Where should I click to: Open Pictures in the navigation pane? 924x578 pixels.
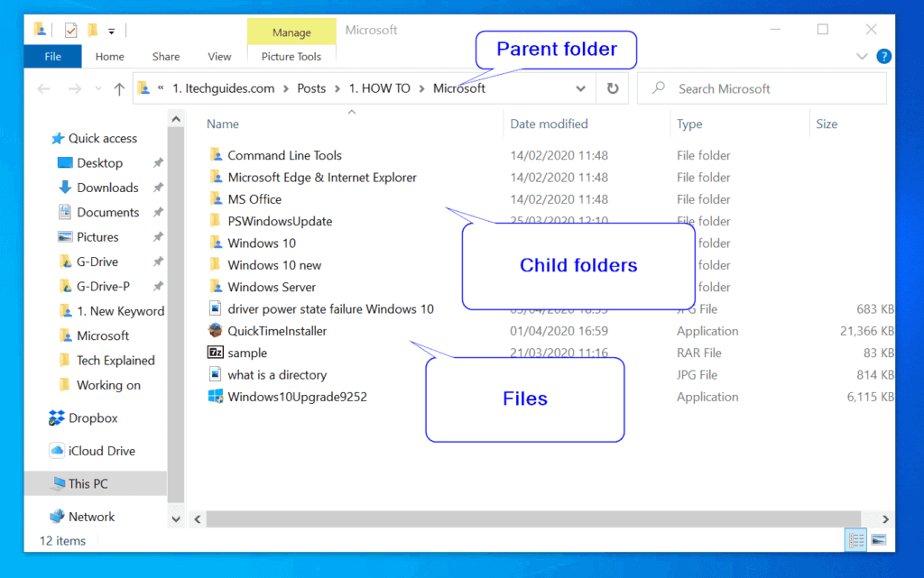pos(88,237)
